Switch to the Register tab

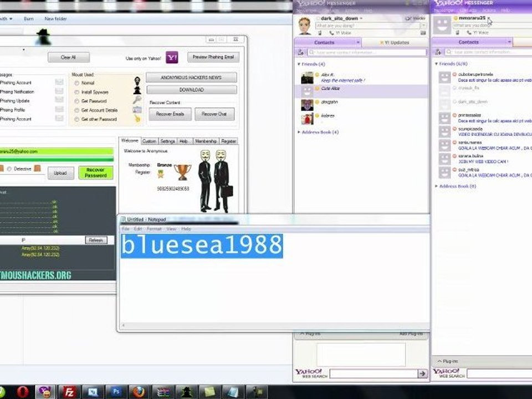click(x=229, y=141)
